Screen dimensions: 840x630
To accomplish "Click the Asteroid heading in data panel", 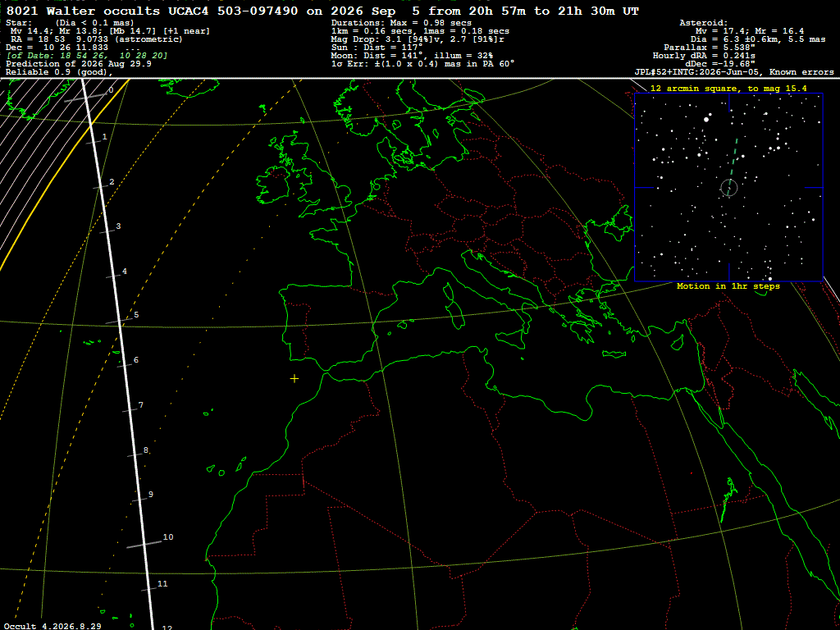I will (703, 22).
